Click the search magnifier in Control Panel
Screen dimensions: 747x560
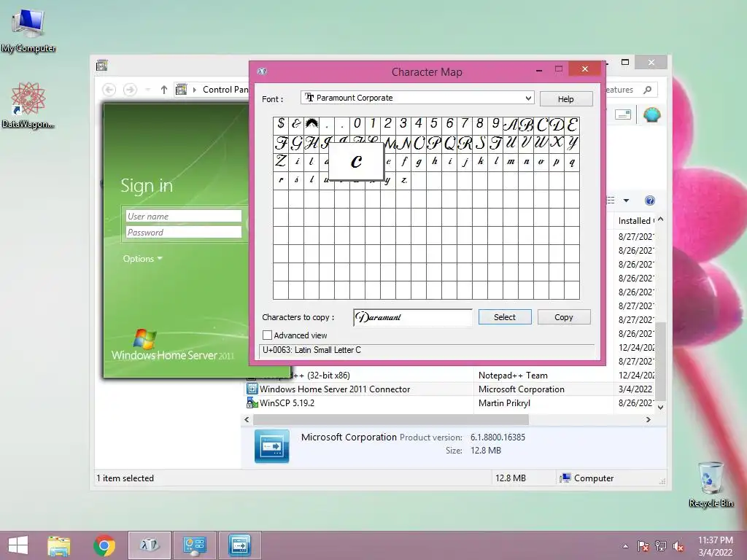648,90
